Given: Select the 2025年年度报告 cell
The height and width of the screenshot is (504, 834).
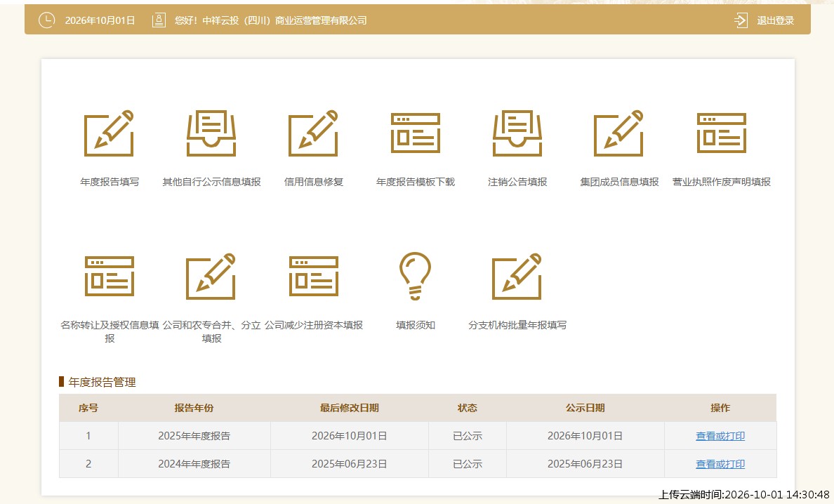Looking at the screenshot, I should click(x=194, y=436).
